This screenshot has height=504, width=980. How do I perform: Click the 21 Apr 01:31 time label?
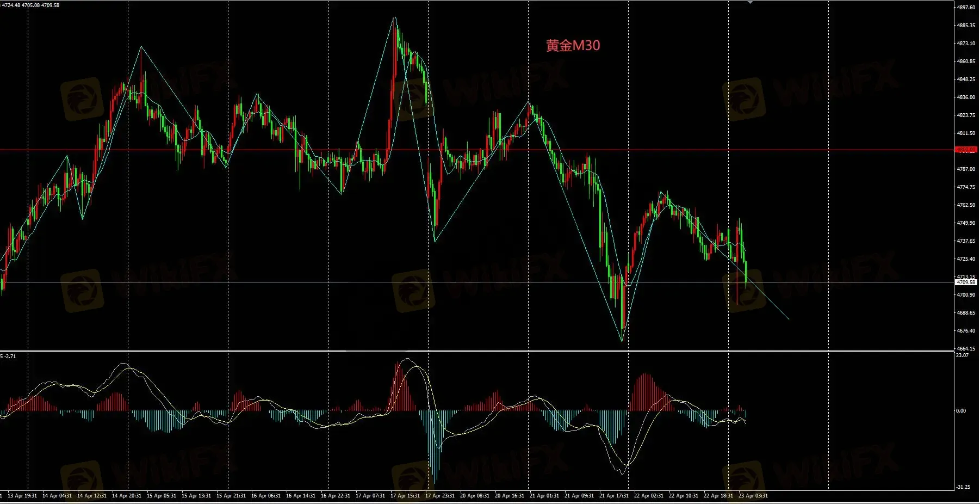point(544,496)
